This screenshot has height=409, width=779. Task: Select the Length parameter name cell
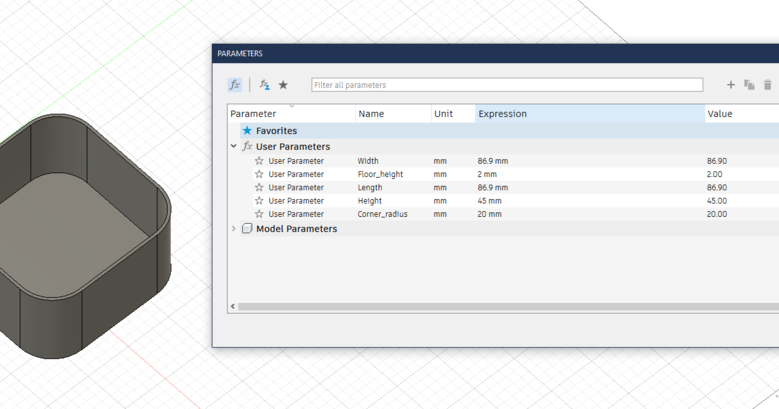coord(370,188)
